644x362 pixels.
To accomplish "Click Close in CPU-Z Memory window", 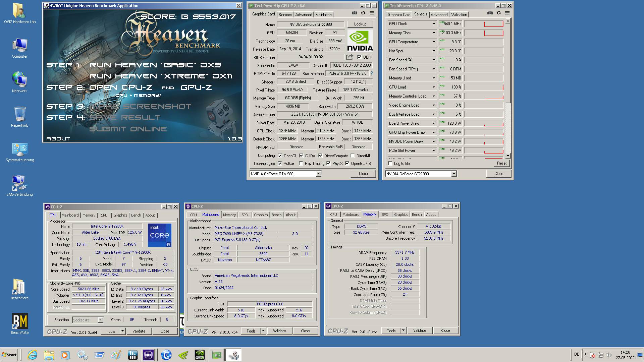I will tap(445, 330).
